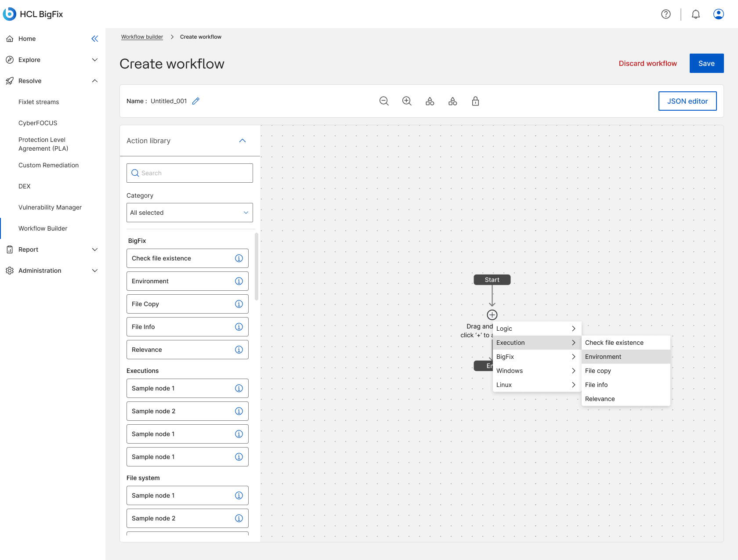
Task: Open DEX in sidebar
Action: coord(25,186)
